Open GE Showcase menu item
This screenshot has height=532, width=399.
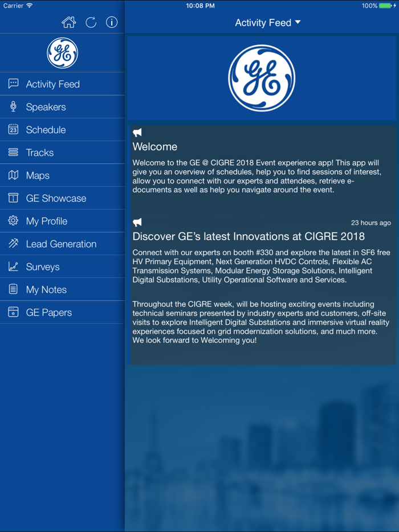click(x=63, y=198)
